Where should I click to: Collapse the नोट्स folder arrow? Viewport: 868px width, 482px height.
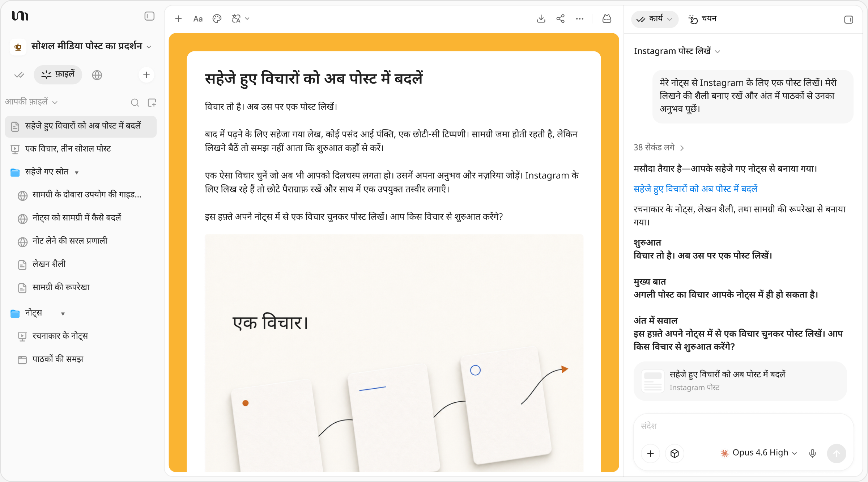(x=63, y=314)
